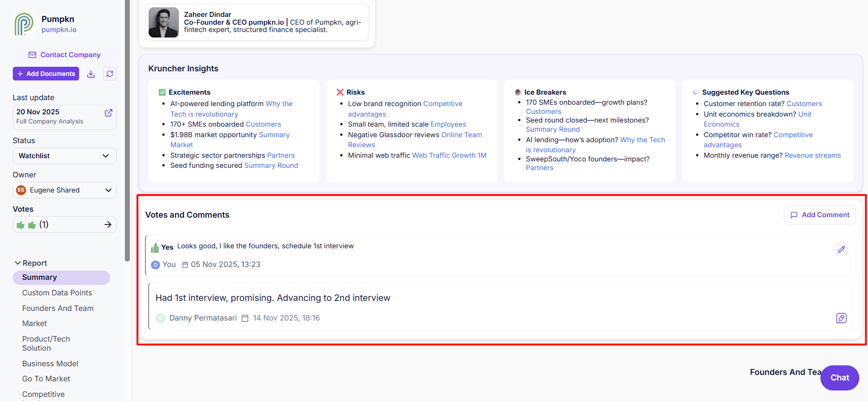Screen dimensions: 868x401
Task: Go to Founders And Team section
Action: 58,308
